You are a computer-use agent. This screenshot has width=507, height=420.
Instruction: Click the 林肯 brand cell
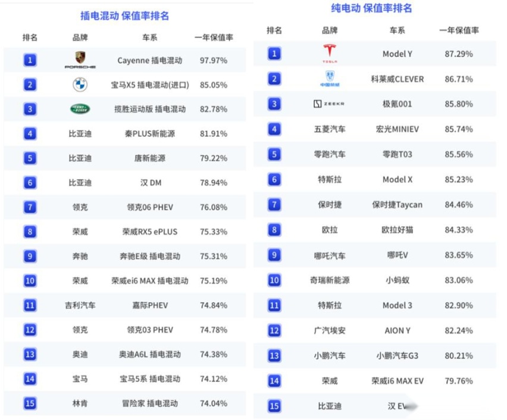(x=80, y=403)
